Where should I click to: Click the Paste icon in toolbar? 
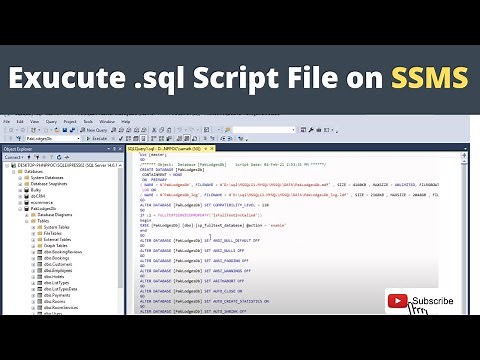169,130
